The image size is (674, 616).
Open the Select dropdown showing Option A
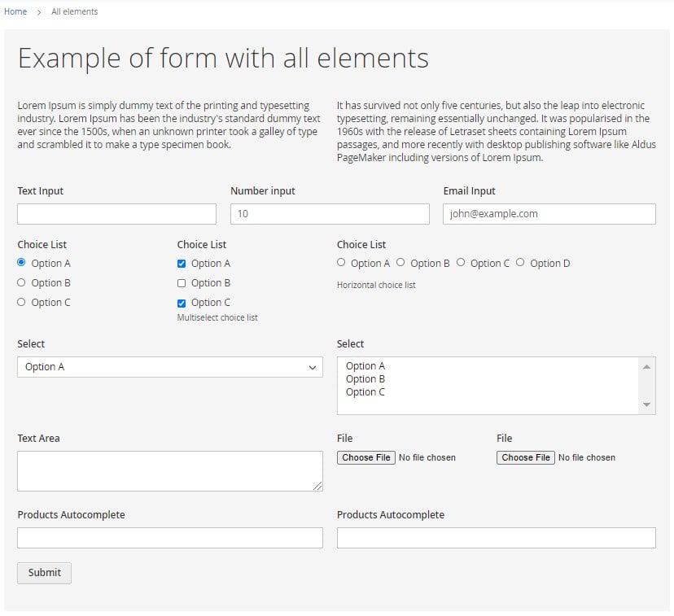[x=170, y=367]
